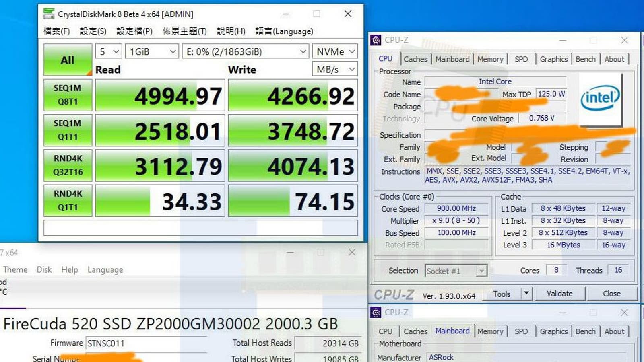Select the 74.15 write result
The width and height of the screenshot is (644, 362).
293,201
